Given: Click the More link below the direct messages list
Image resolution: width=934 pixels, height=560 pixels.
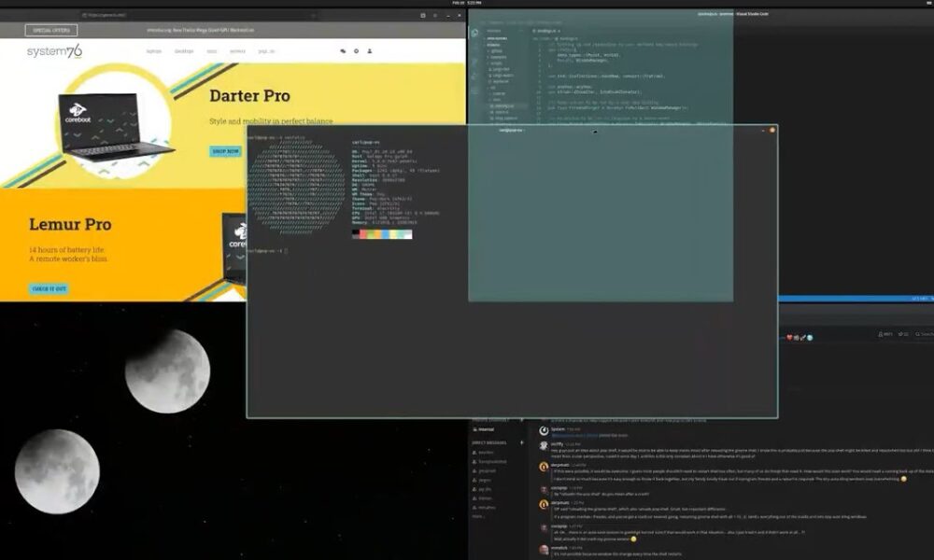Looking at the screenshot, I should click(478, 516).
